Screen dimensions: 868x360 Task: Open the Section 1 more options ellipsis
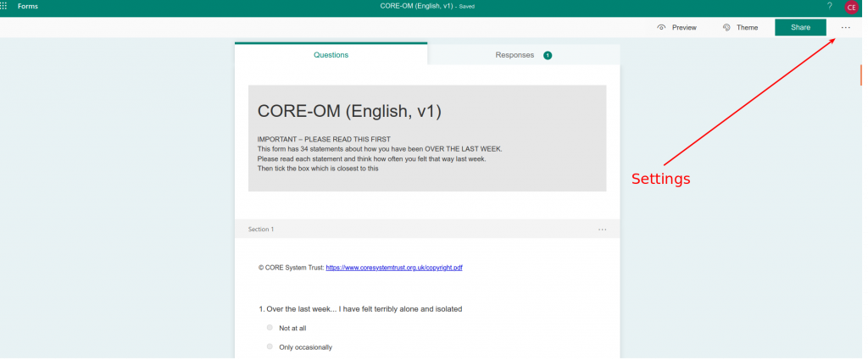pyautogui.click(x=603, y=230)
